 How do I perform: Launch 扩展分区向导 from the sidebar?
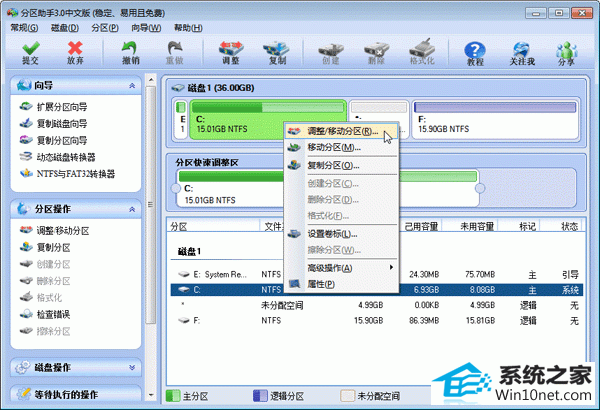pyautogui.click(x=54, y=107)
